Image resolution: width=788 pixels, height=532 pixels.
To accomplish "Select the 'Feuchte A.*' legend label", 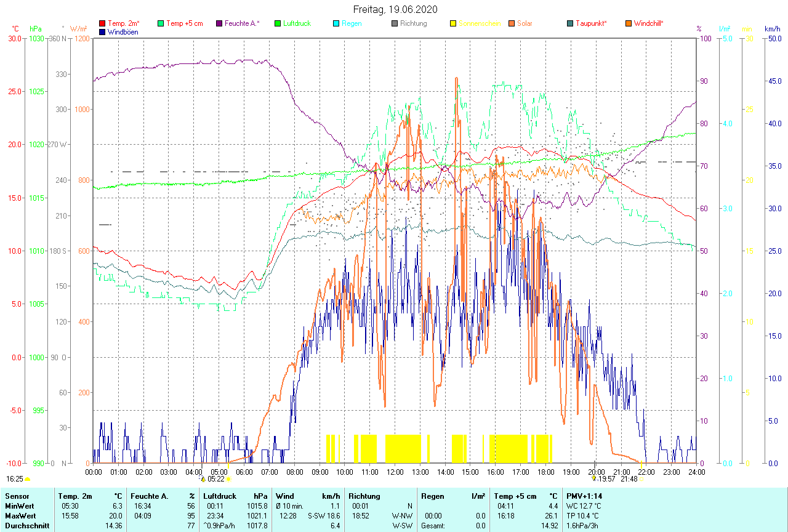I will click(x=242, y=23).
